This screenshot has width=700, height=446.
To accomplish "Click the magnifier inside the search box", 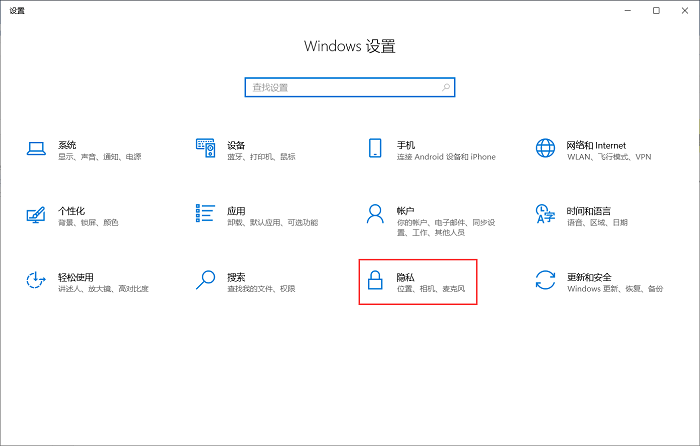I will click(x=445, y=87).
